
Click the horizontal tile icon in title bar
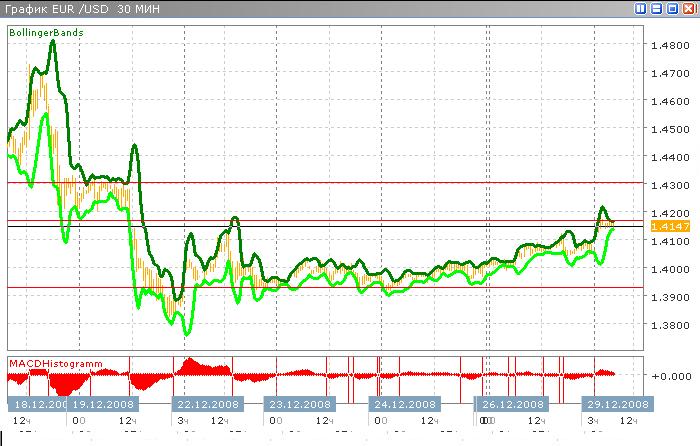click(x=657, y=8)
